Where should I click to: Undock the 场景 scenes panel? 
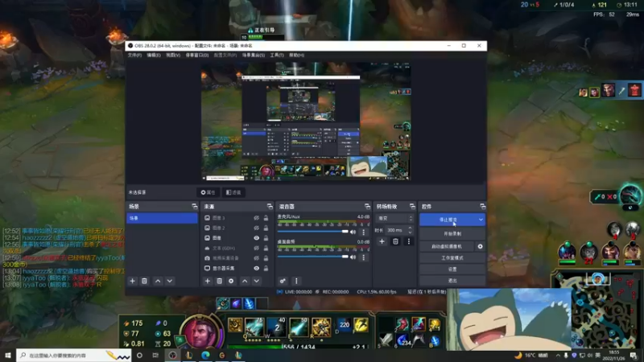click(x=194, y=207)
